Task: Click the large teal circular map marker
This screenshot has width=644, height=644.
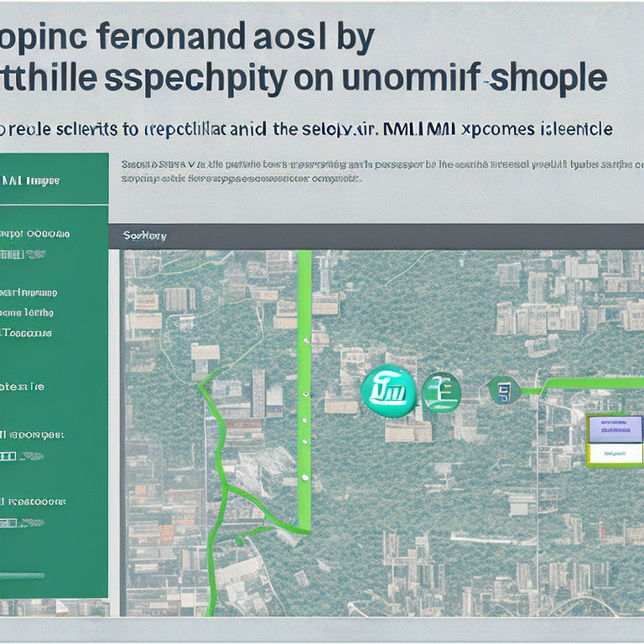Action: click(x=388, y=391)
